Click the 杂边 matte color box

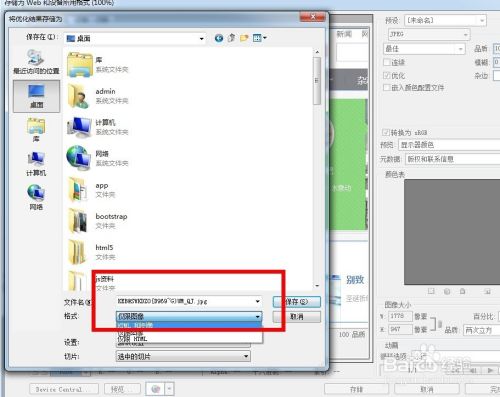coord(496,76)
